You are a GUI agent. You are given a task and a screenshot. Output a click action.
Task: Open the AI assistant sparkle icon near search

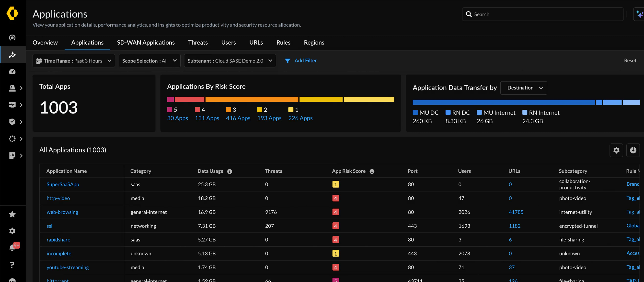(x=639, y=14)
